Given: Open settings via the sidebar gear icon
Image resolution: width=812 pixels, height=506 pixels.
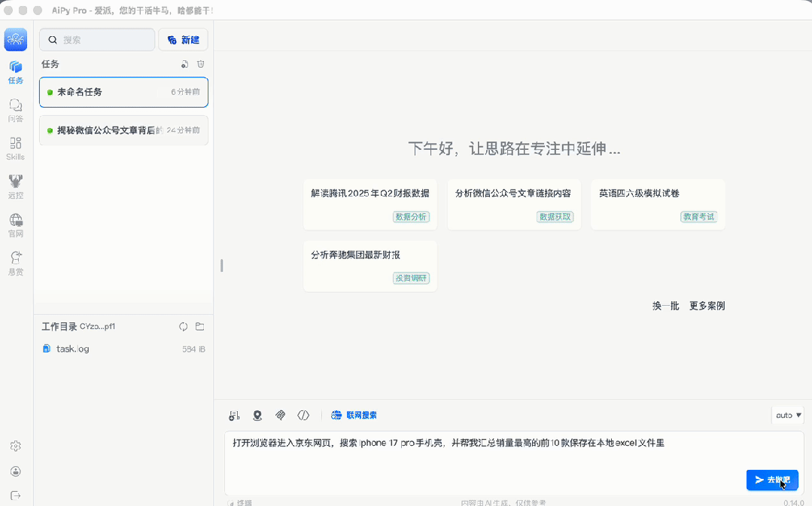Looking at the screenshot, I should coord(16,446).
